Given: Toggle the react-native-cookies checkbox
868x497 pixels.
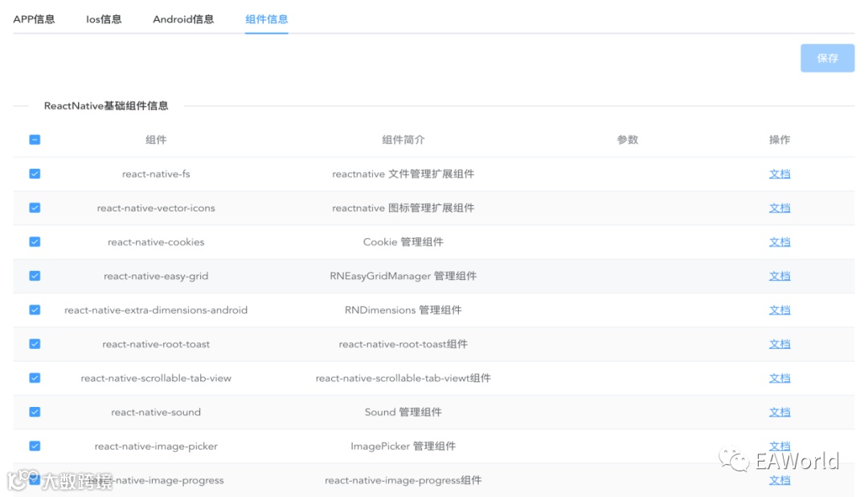Looking at the screenshot, I should pos(35,242).
